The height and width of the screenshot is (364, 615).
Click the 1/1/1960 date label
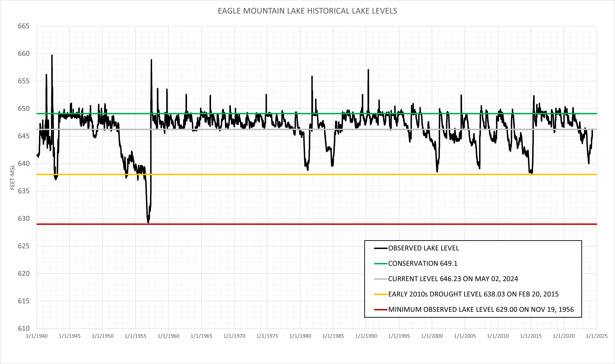coord(168,336)
